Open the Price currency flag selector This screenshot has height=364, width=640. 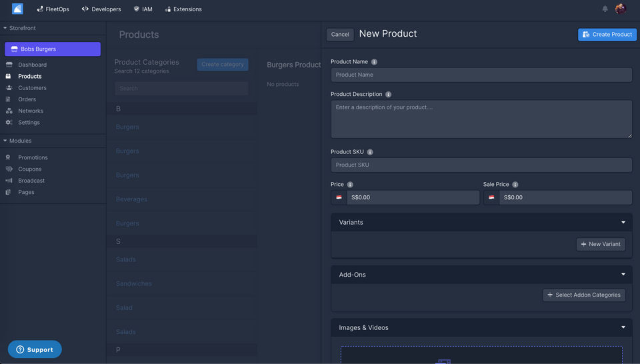(339, 197)
